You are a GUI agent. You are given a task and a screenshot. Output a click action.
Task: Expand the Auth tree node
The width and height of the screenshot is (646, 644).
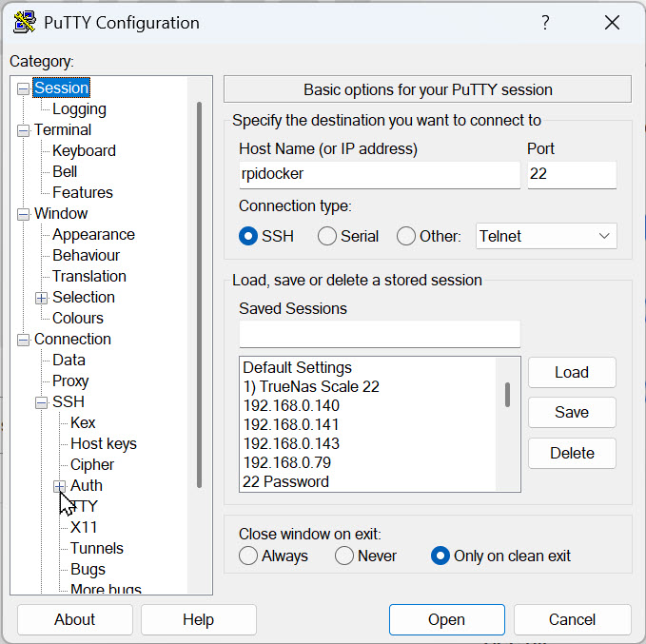tap(59, 486)
